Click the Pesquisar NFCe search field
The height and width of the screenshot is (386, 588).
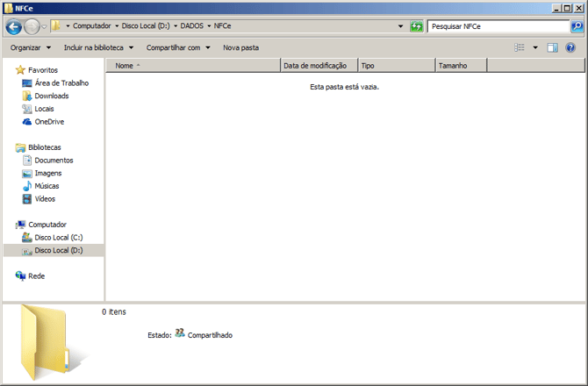pyautogui.click(x=498, y=26)
